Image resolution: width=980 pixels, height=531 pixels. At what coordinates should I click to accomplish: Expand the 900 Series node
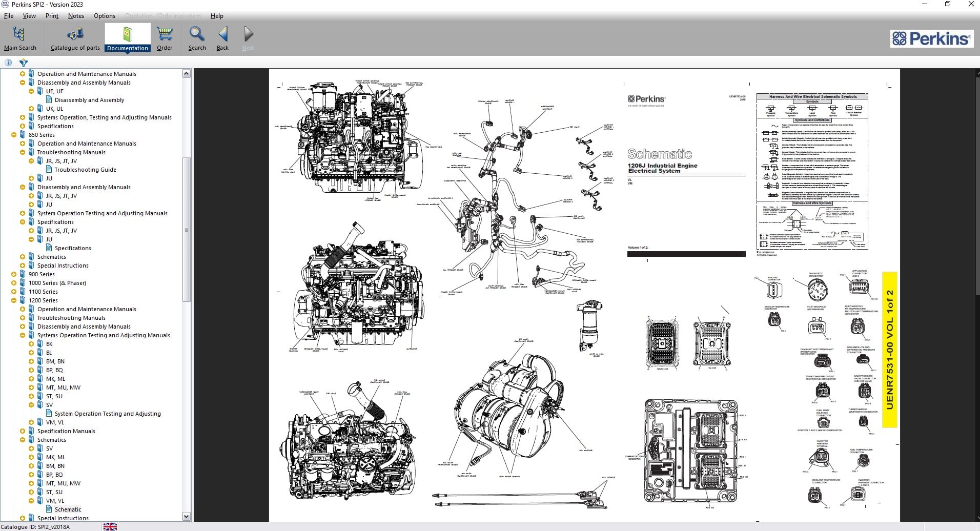(14, 274)
